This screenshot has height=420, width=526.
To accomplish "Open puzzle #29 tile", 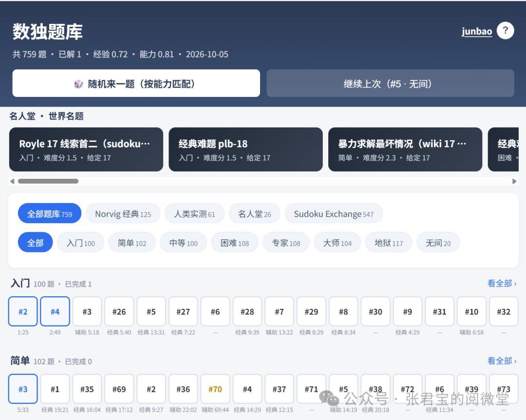I will click(x=311, y=311).
